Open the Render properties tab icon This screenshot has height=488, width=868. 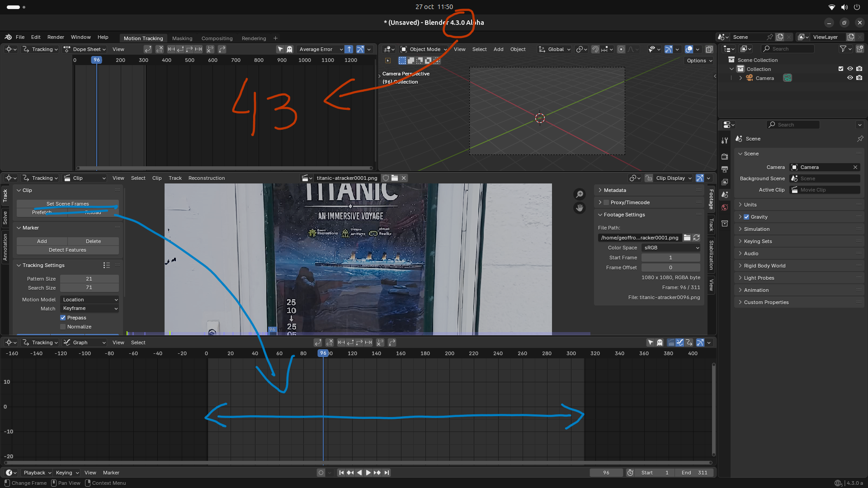tap(725, 156)
